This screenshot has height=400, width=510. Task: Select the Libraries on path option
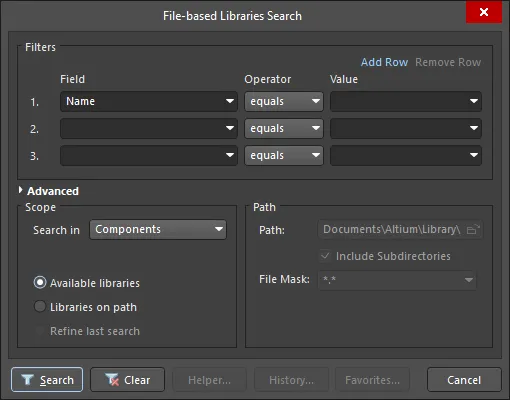40,307
